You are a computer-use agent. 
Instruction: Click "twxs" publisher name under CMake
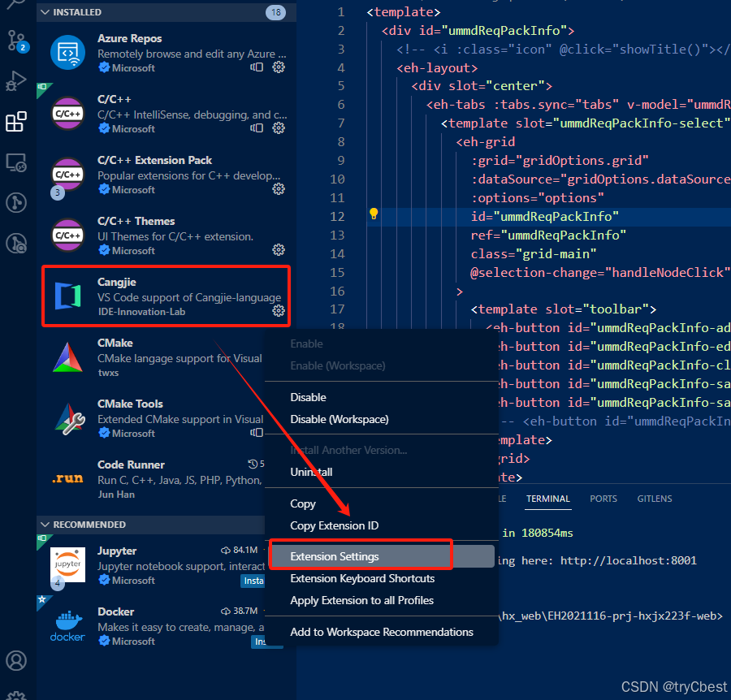[x=108, y=373]
